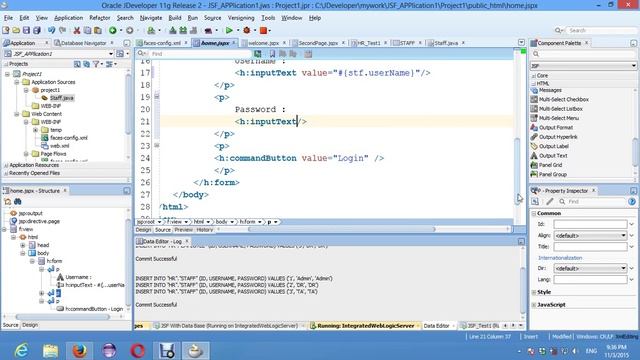Click the editor toggle bookmark icon
Viewport: 640px width, 360px height.
pos(272,53)
